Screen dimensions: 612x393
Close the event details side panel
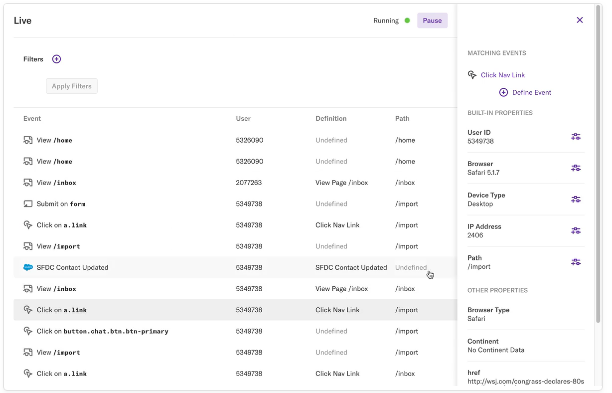(580, 20)
